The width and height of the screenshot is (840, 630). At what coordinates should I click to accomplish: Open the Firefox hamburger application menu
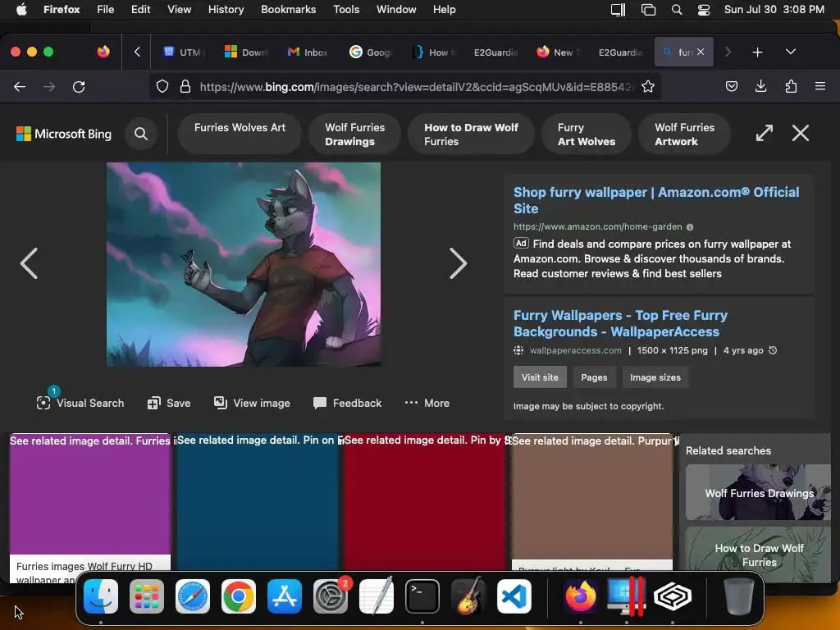[x=820, y=86]
